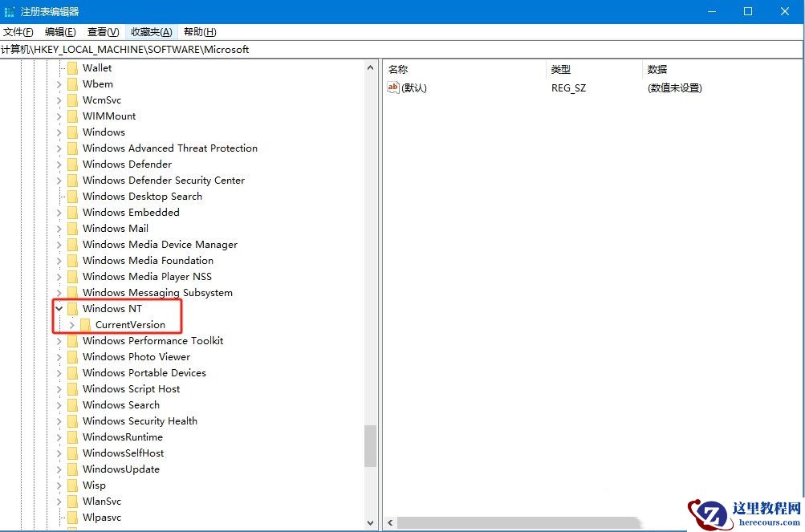Click the ab string icon beside (默认)
The image size is (805, 532).
click(393, 87)
